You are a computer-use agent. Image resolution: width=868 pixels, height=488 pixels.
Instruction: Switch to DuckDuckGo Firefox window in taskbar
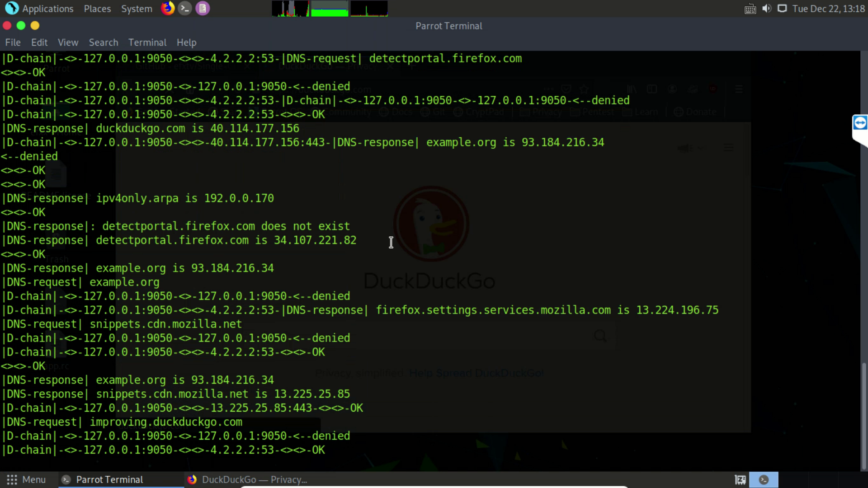point(247,479)
